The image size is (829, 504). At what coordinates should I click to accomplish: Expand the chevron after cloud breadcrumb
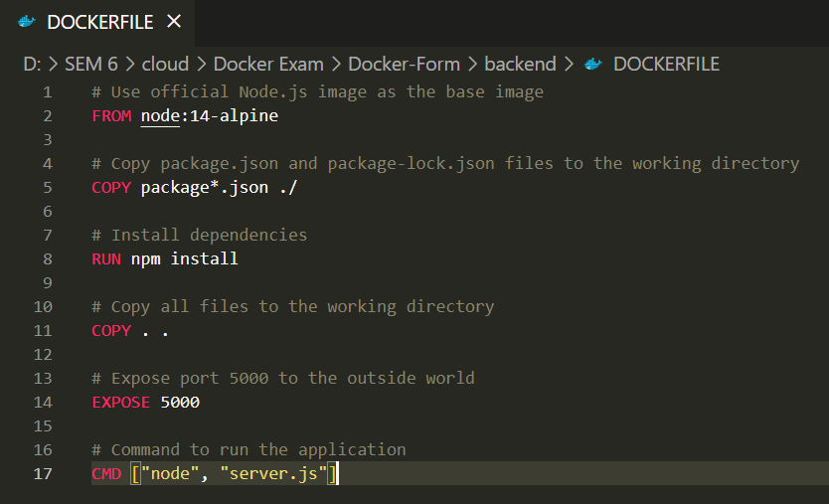201,64
